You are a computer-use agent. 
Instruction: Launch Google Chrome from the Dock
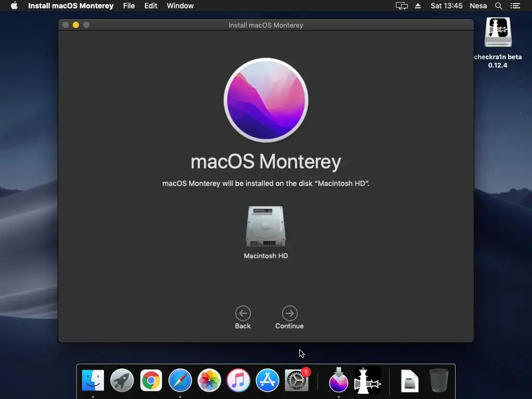[x=151, y=380]
